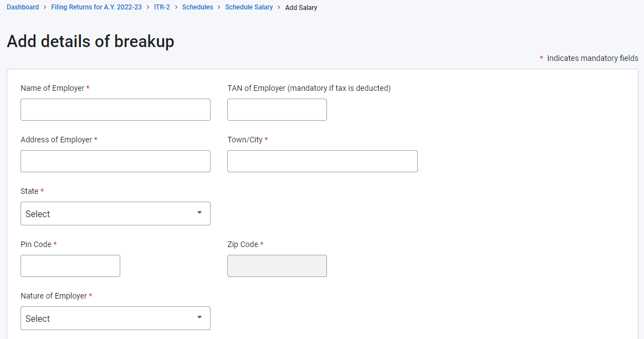Screen dimensions: 644x339
Task: Click the Nature of Employer caret arrow
Action: click(200, 317)
